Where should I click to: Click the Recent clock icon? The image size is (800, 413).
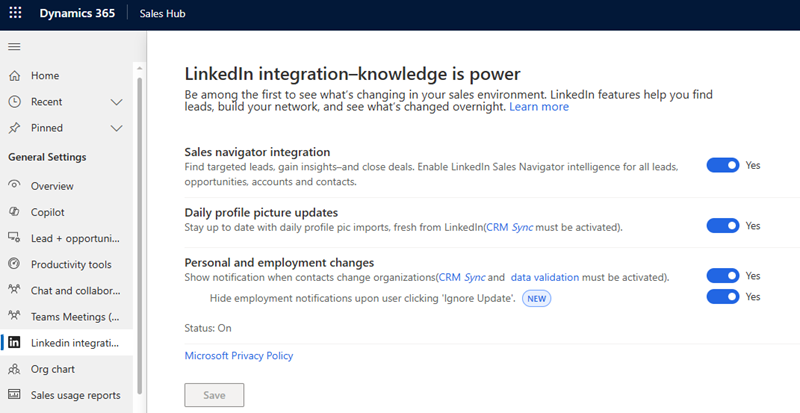pos(14,102)
